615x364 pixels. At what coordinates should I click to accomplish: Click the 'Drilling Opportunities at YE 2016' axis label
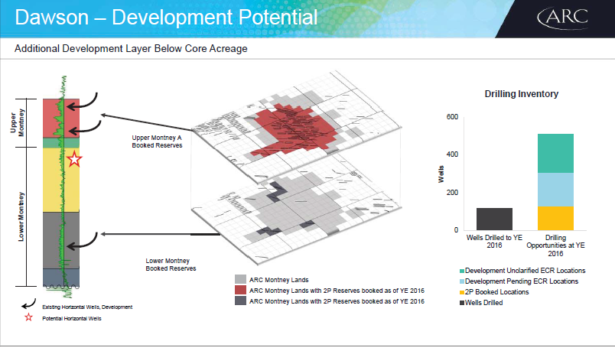555,245
